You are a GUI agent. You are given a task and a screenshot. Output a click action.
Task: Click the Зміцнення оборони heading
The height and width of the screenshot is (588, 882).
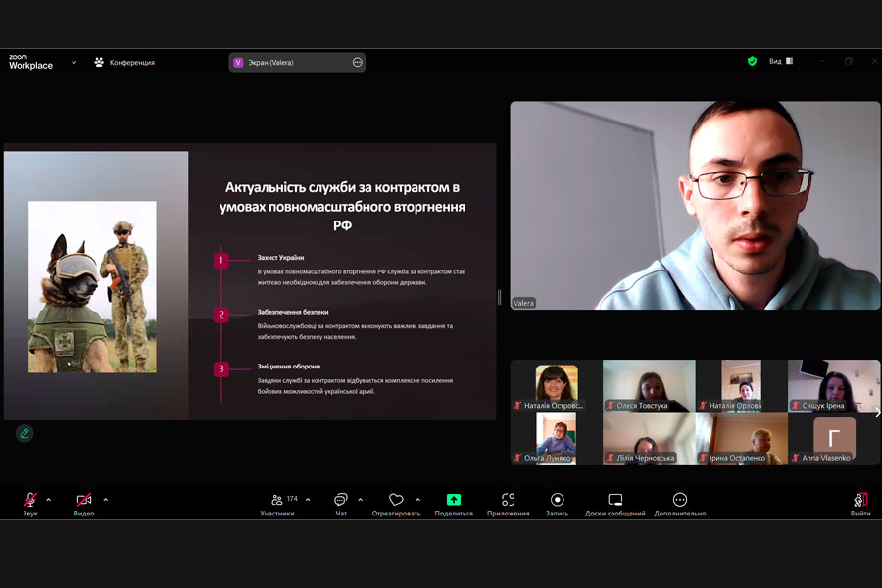click(x=288, y=367)
